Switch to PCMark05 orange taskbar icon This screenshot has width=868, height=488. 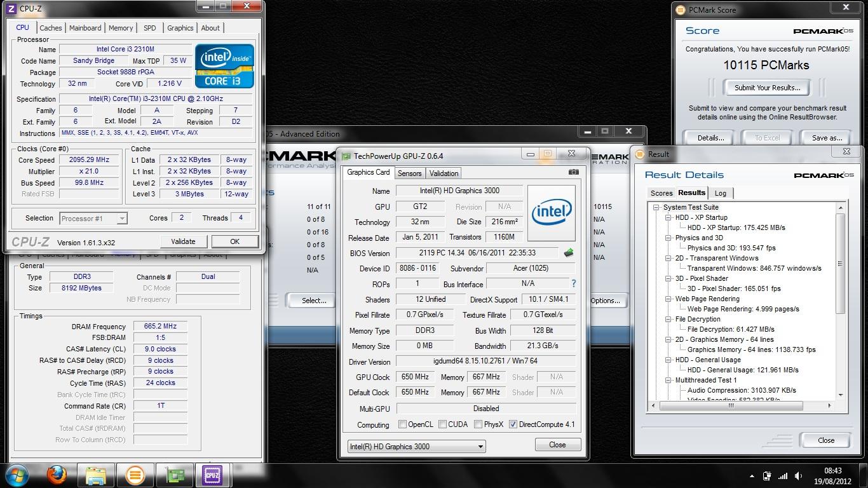click(135, 475)
